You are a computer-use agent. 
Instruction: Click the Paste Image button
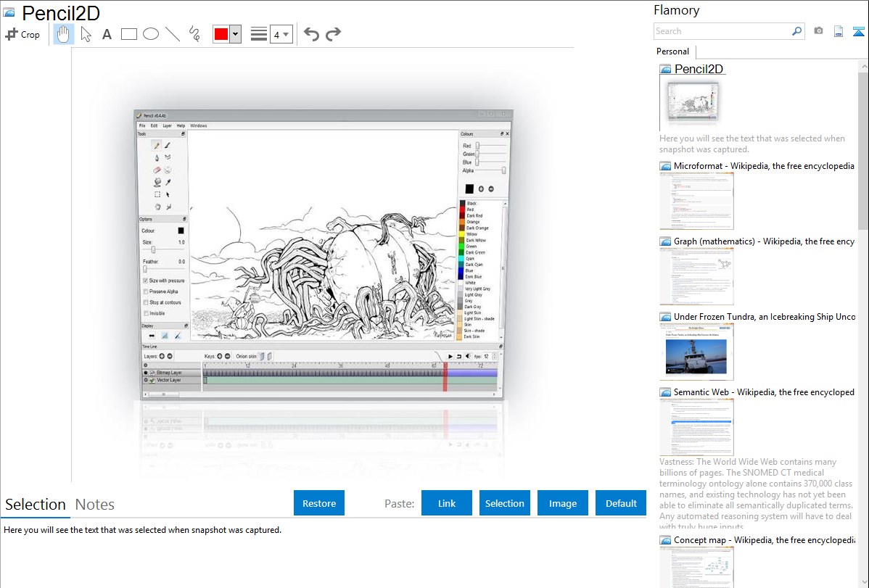click(562, 503)
